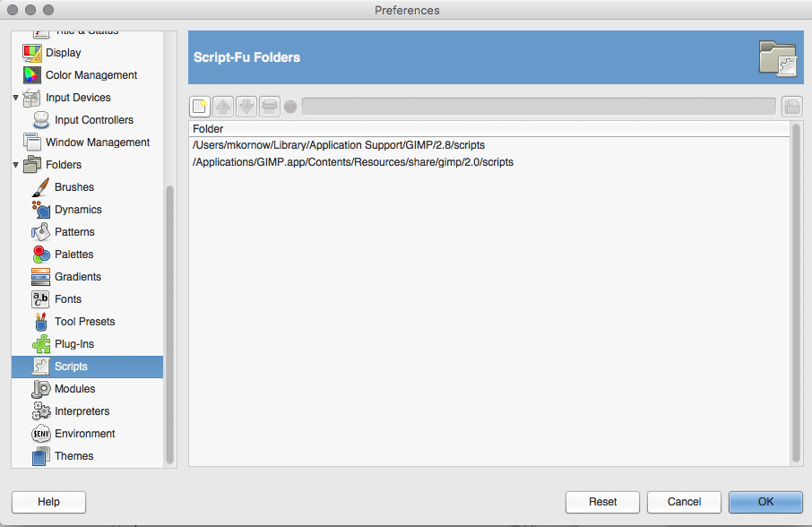Click the Patterns icon
Image resolution: width=812 pixels, height=527 pixels.
pyautogui.click(x=41, y=232)
